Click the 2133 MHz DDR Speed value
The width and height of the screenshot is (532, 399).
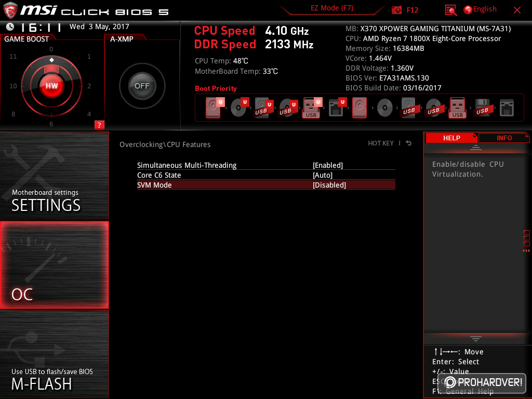coord(289,44)
